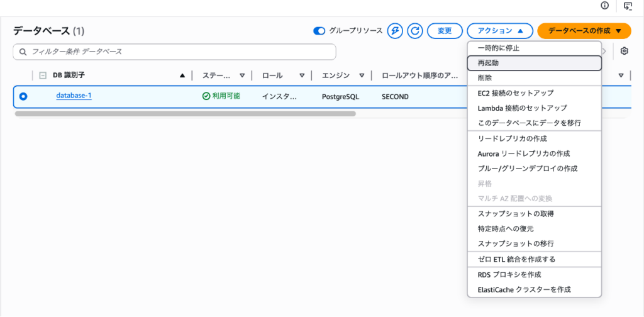Open the データベースの作成 dropdown button
644x317 pixels.
[x=584, y=31]
